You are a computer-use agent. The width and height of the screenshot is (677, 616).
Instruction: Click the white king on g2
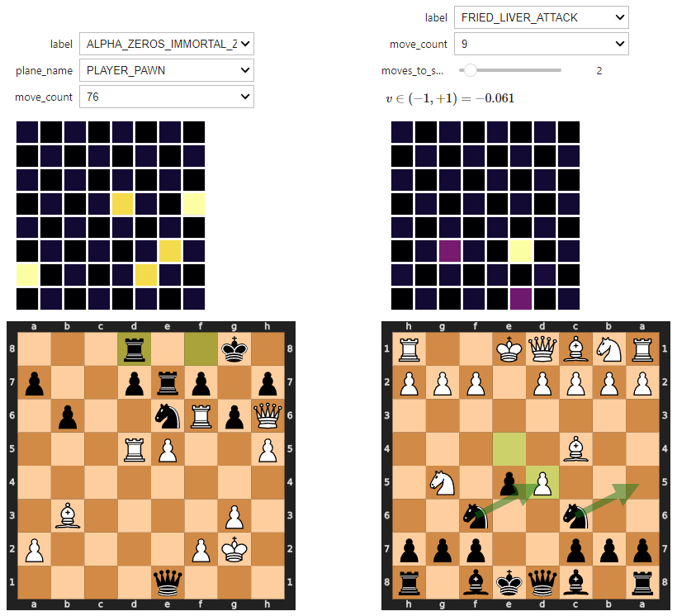pos(234,549)
